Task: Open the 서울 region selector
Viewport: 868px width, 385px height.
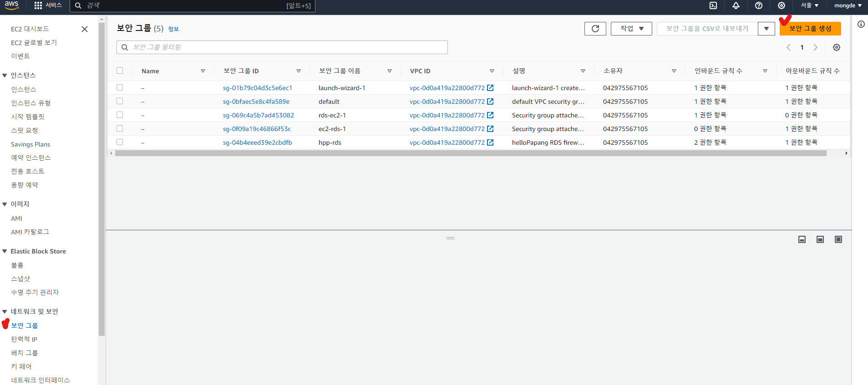Action: 810,5
